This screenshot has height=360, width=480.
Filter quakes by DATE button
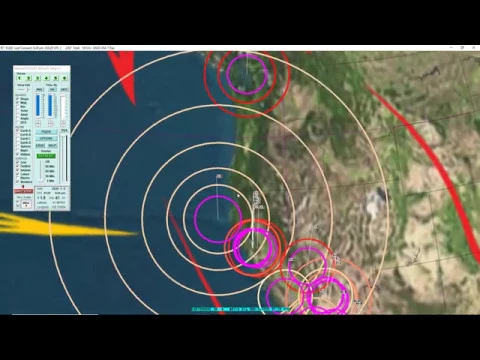tap(64, 89)
